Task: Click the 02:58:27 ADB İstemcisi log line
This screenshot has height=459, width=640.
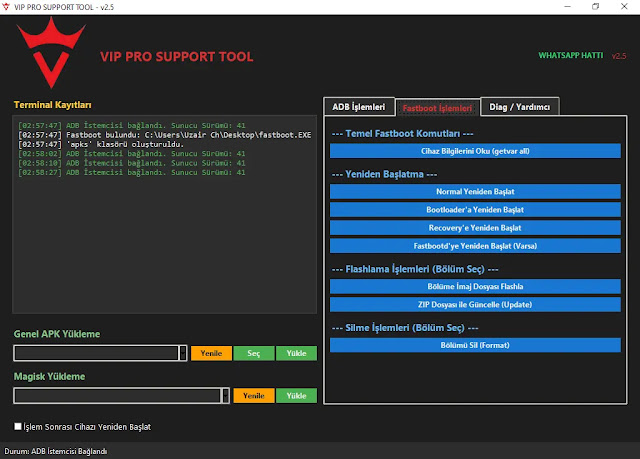Action: click(131, 173)
